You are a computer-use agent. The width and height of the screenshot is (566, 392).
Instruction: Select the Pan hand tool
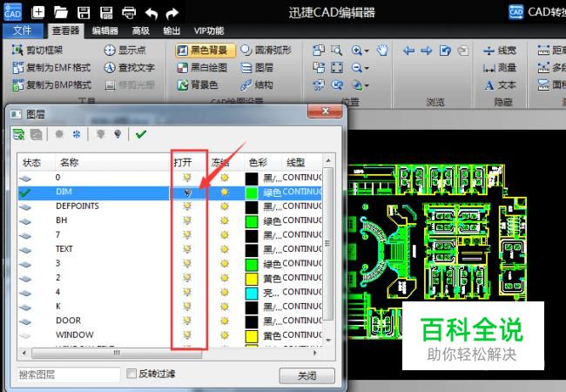[x=382, y=51]
